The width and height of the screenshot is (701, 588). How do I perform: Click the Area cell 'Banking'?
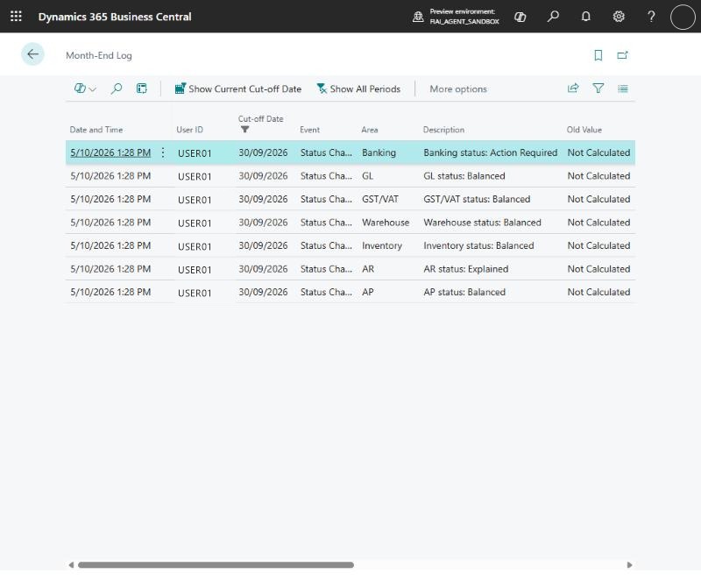[379, 153]
